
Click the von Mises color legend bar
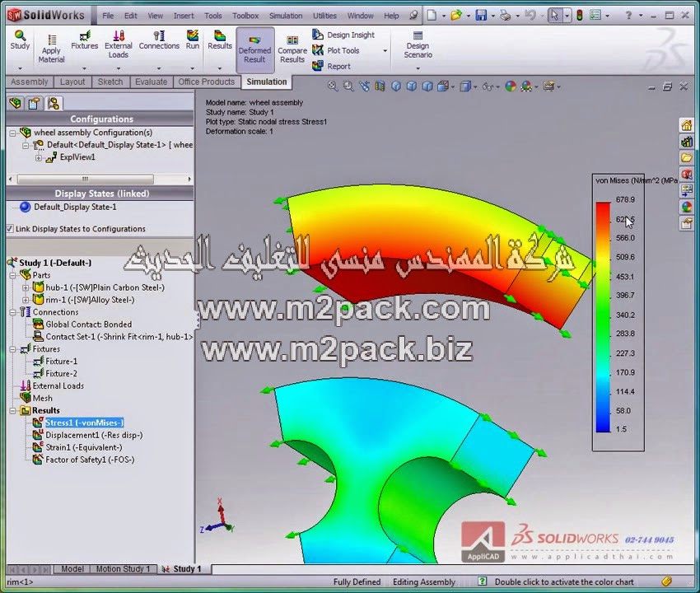click(603, 317)
